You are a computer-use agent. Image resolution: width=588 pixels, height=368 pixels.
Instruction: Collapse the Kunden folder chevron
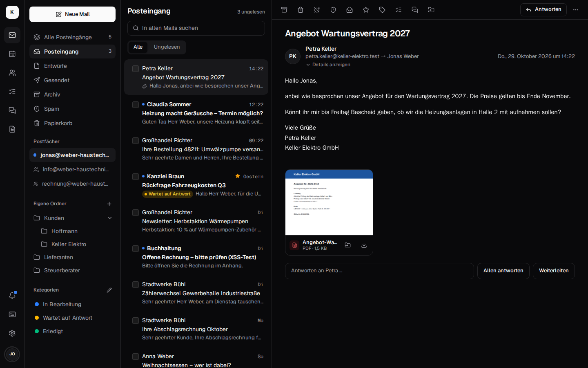coord(110,218)
